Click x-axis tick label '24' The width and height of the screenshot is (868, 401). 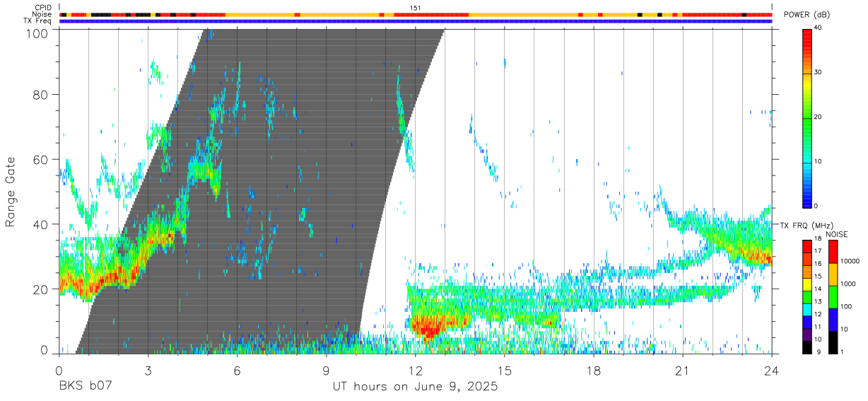click(771, 371)
